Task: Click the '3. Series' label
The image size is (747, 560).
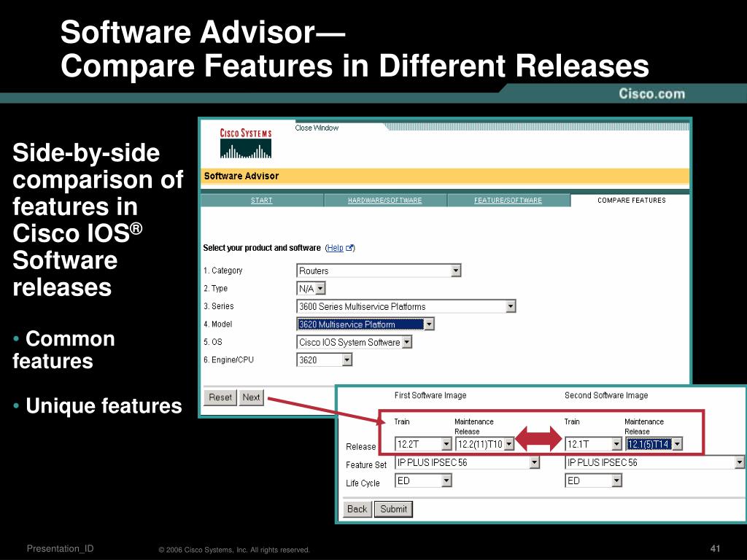Action: [x=219, y=306]
